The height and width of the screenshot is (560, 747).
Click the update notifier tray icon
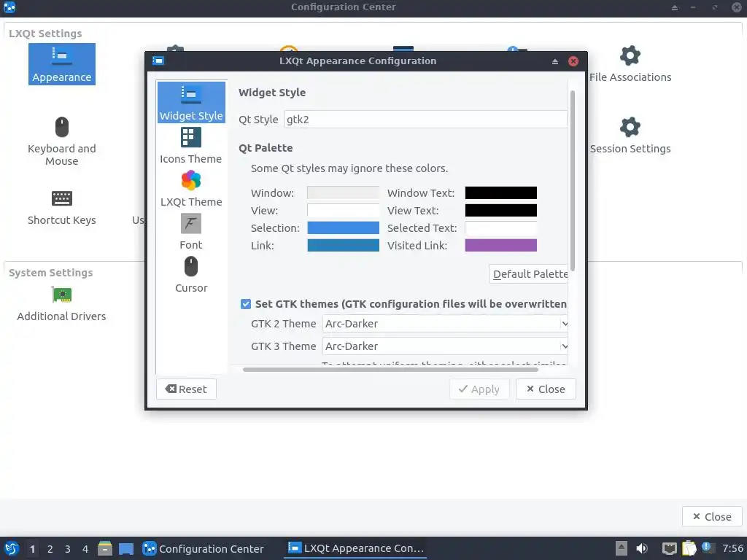(708, 548)
